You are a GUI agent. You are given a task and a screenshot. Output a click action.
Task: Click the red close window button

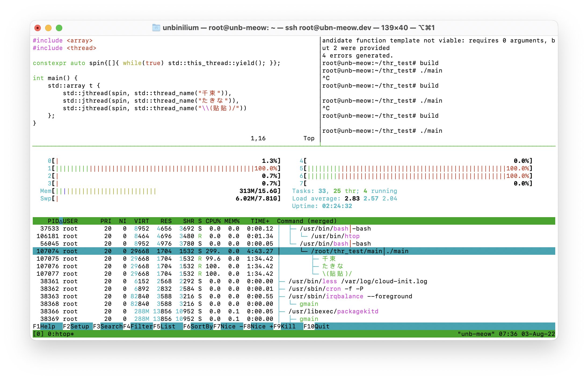[38, 28]
